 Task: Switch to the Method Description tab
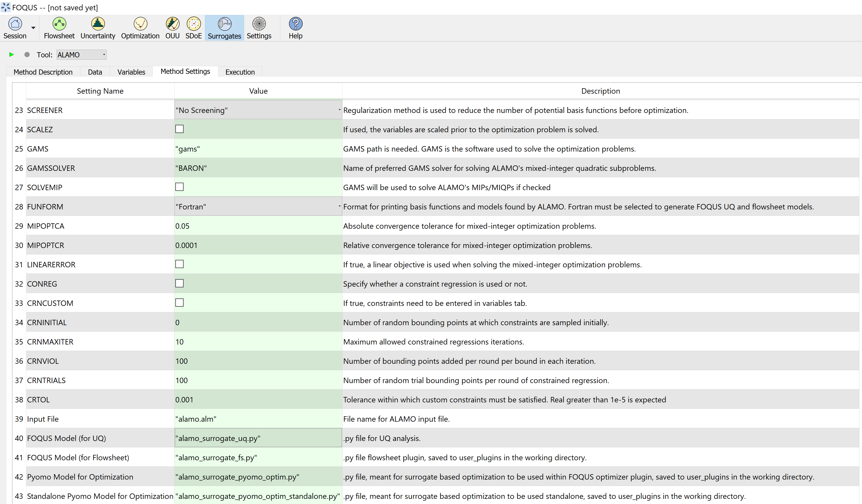(43, 72)
